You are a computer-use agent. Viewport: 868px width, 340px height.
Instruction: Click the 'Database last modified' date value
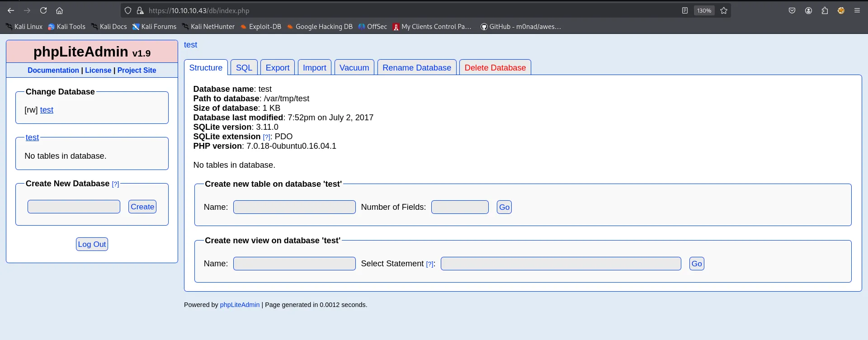coord(330,118)
